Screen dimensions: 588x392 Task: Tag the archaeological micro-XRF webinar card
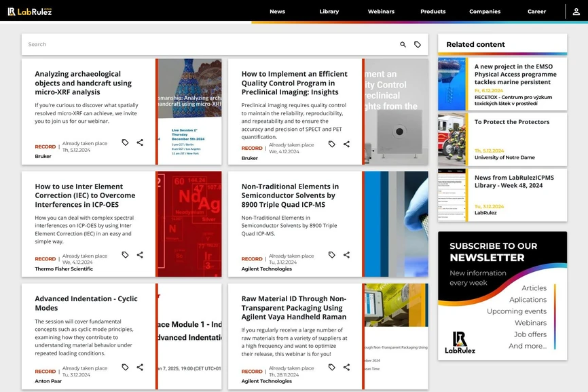[125, 142]
